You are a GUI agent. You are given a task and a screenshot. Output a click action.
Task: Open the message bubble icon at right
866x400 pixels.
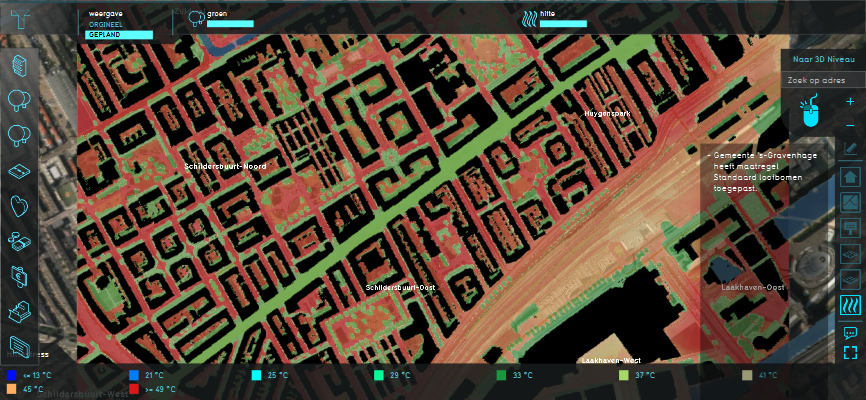click(850, 331)
